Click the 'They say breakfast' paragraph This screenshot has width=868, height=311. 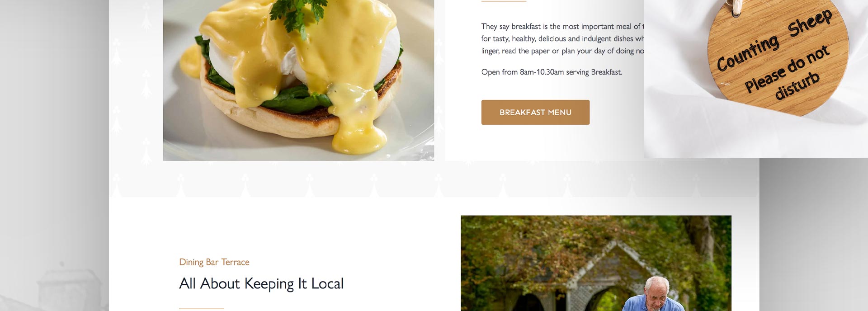pyautogui.click(x=562, y=39)
